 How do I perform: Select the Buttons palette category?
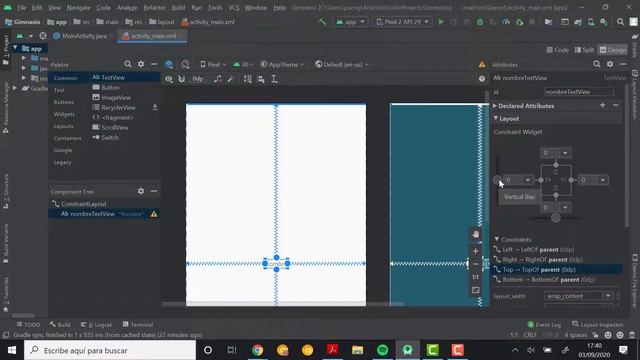click(64, 102)
